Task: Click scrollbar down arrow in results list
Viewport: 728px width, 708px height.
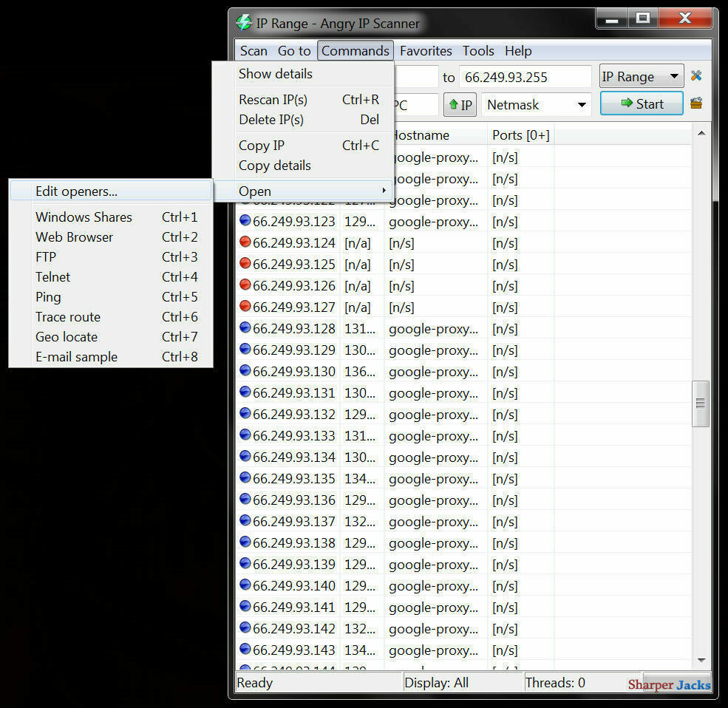Action: pyautogui.click(x=701, y=660)
